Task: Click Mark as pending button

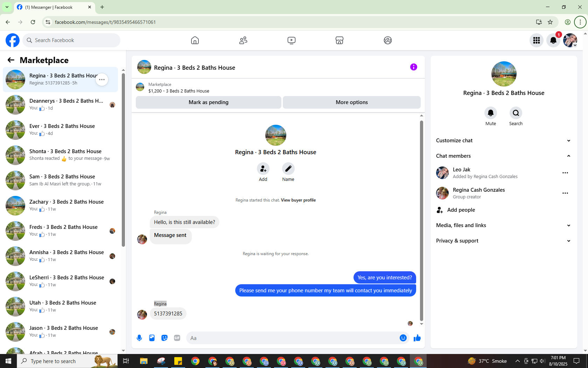Action: [209, 102]
